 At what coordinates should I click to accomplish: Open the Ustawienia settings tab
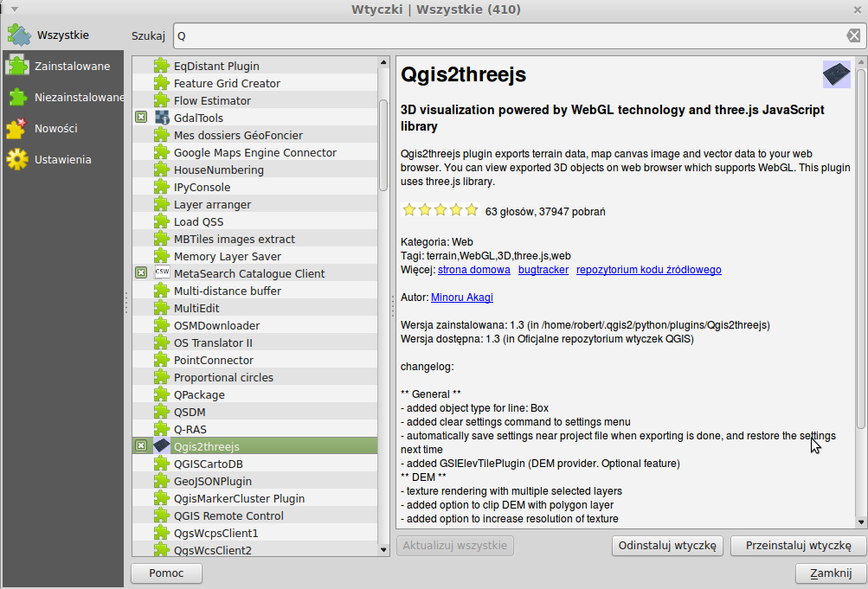click(62, 159)
